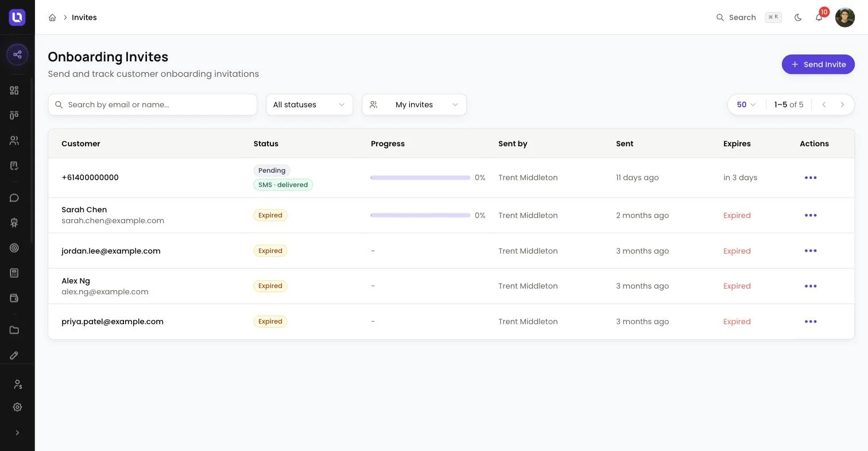Open notifications bell with 10 badge
Image resolution: width=868 pixels, height=451 pixels.
coord(819,17)
